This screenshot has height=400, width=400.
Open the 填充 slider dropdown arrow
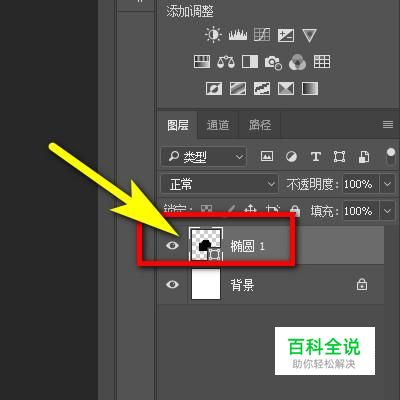[x=387, y=211]
